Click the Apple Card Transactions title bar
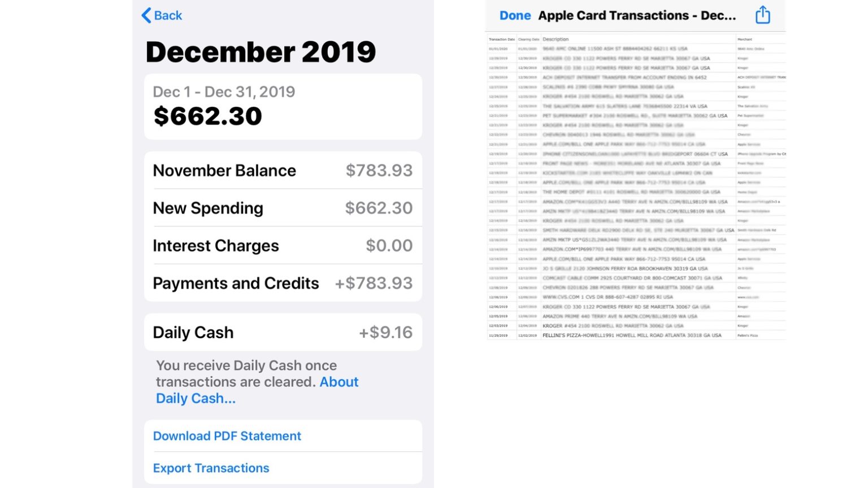This screenshot has width=868, height=488. click(x=637, y=15)
